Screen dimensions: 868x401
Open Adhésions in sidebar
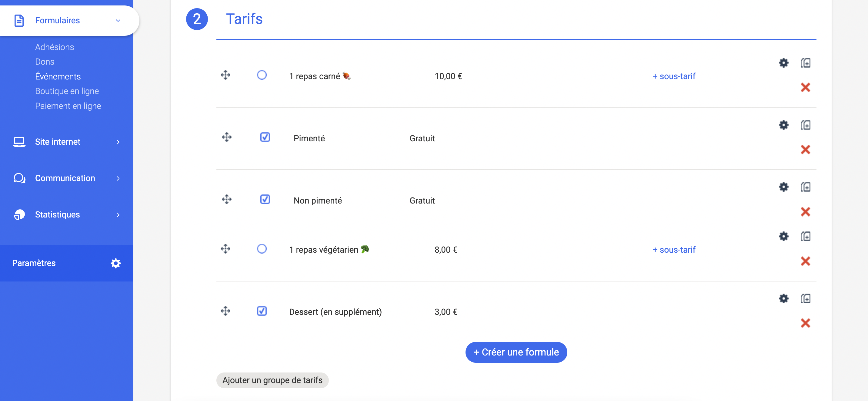[x=54, y=47]
